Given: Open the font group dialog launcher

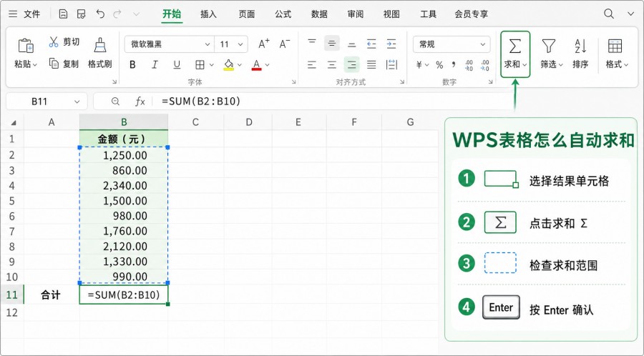Looking at the screenshot, I should pos(293,82).
